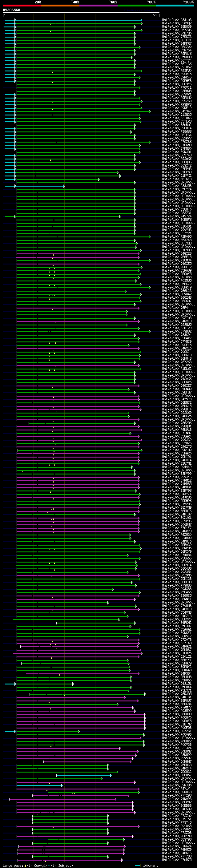Click hit label UniRef100_P50888
Screen dimensions: 197x868
[177, 57]
